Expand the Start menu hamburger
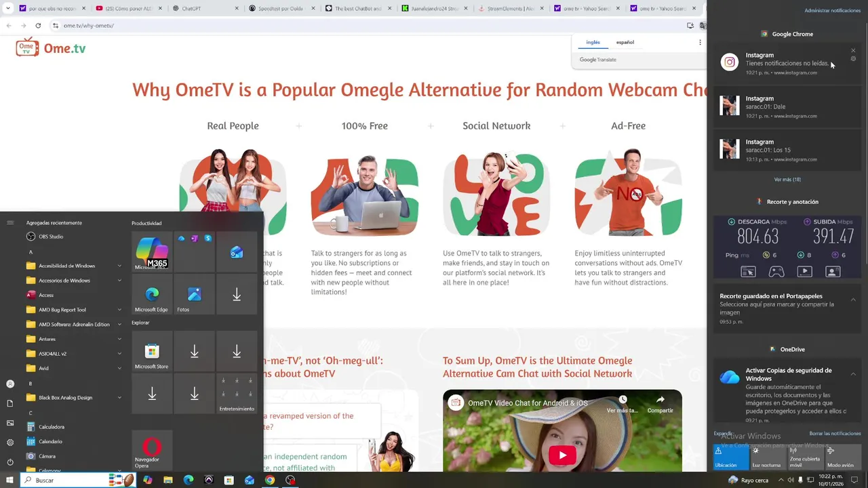868x488 pixels. [10, 222]
